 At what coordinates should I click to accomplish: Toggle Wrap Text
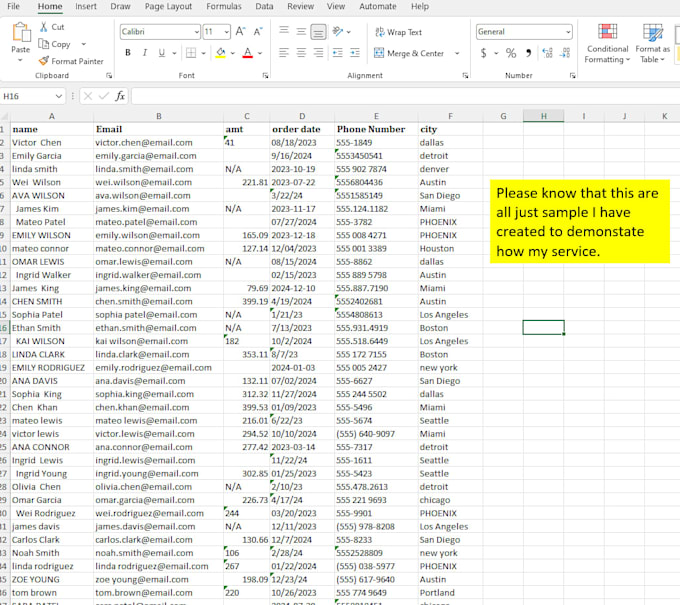pyautogui.click(x=398, y=32)
